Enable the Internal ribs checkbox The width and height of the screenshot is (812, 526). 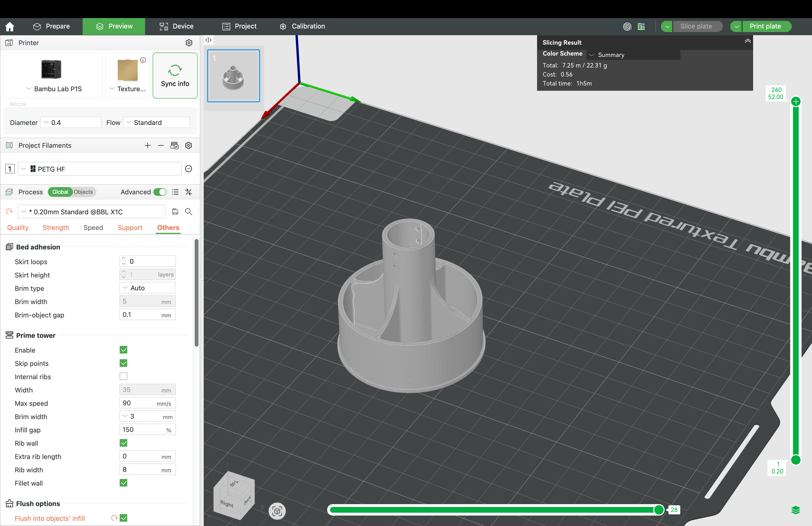[123, 377]
